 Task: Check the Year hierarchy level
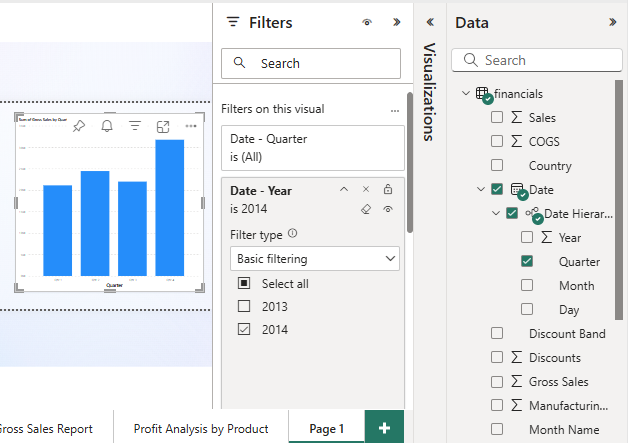[x=527, y=237]
